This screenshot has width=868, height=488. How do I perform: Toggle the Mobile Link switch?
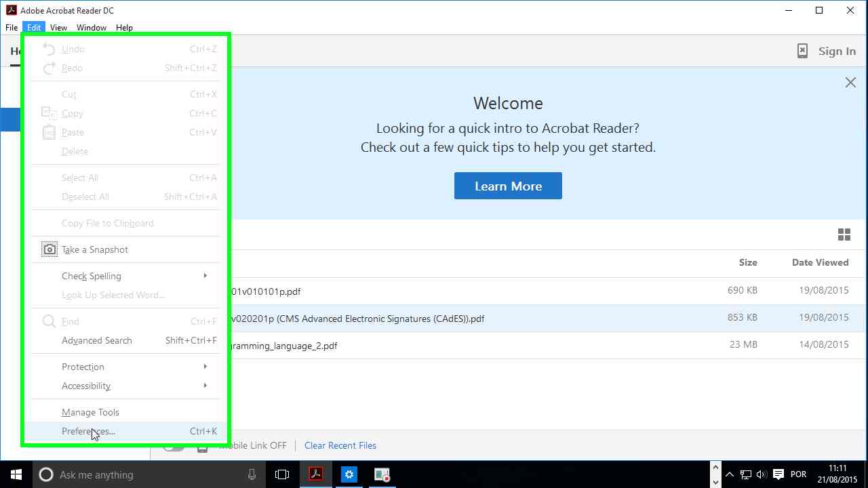174,446
